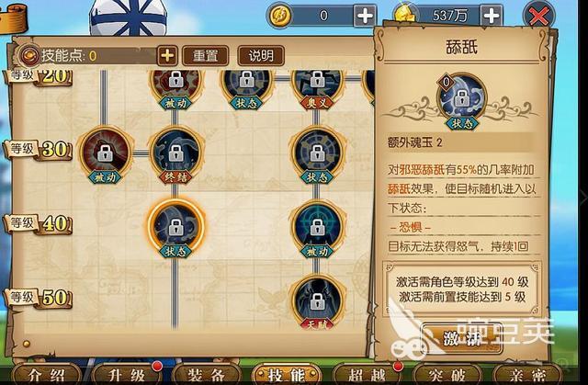The image size is (588, 385).
Task: Select the level 30 被动 fist skill icon
Action: (106, 153)
